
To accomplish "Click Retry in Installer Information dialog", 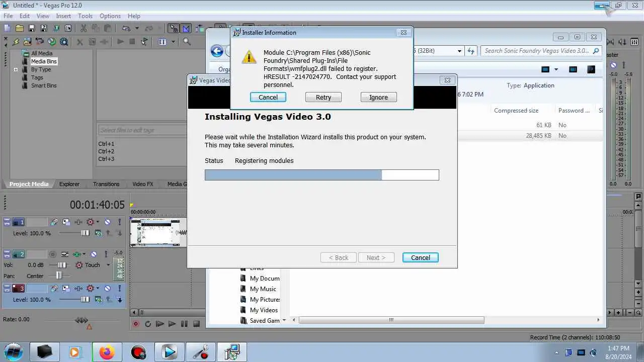I will click(324, 97).
